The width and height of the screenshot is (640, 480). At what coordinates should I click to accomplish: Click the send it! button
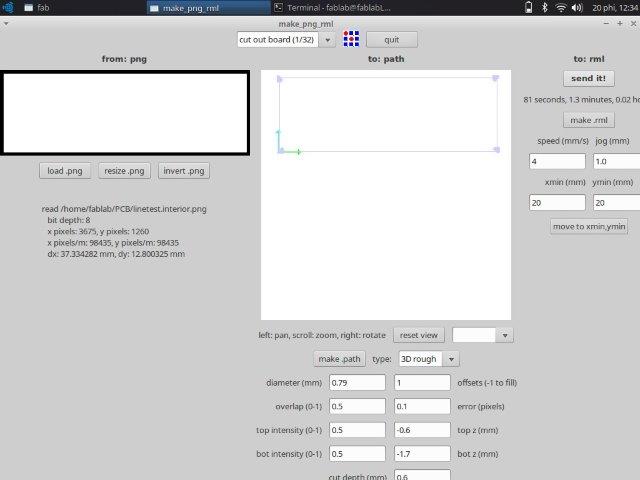(x=589, y=78)
